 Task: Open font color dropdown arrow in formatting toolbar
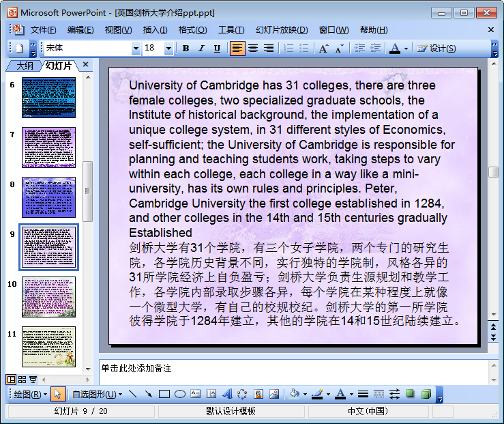[x=406, y=48]
